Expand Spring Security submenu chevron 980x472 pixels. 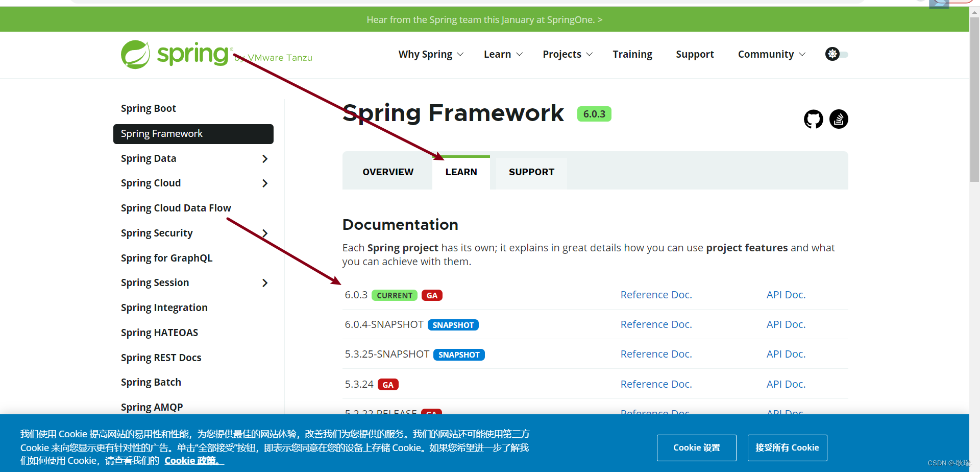(x=264, y=233)
